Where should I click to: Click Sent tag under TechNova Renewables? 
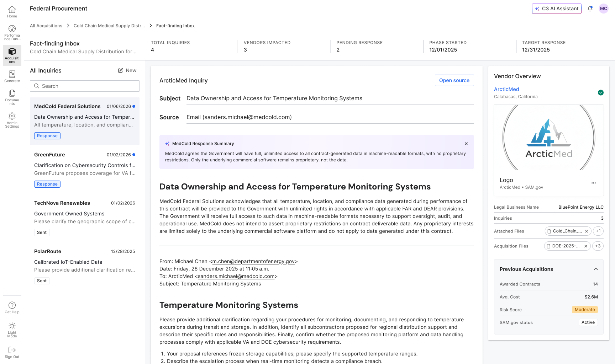point(42,232)
